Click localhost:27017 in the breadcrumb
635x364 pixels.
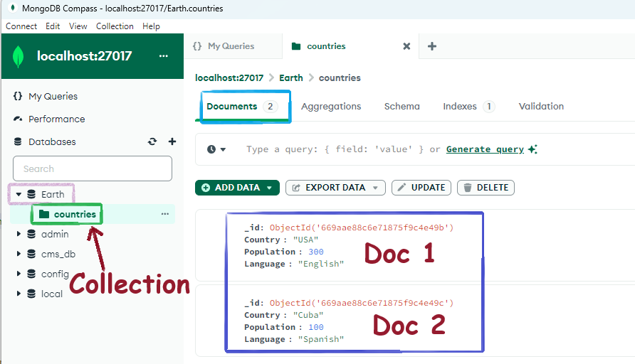pos(229,77)
